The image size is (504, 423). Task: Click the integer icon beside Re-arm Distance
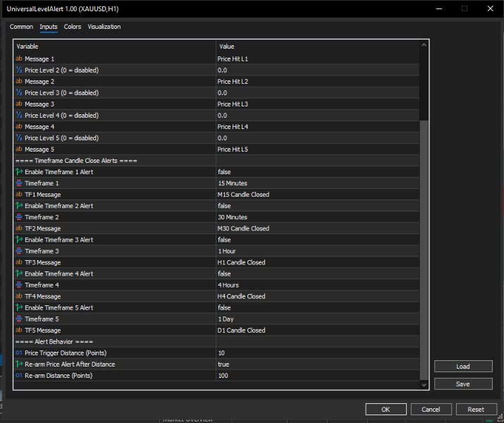pos(19,376)
